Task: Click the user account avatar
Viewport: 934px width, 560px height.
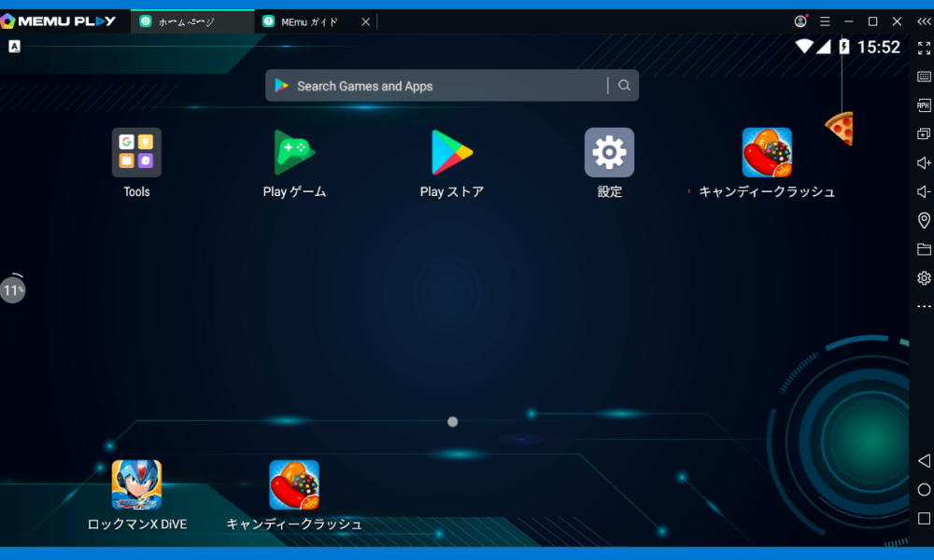Action: [x=800, y=20]
